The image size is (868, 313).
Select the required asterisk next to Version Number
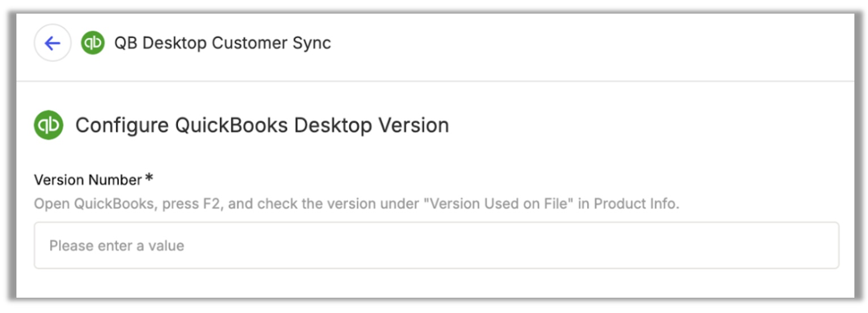click(x=149, y=179)
